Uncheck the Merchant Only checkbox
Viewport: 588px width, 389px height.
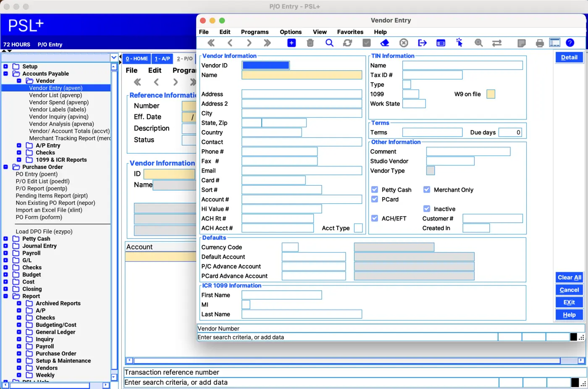(x=427, y=190)
